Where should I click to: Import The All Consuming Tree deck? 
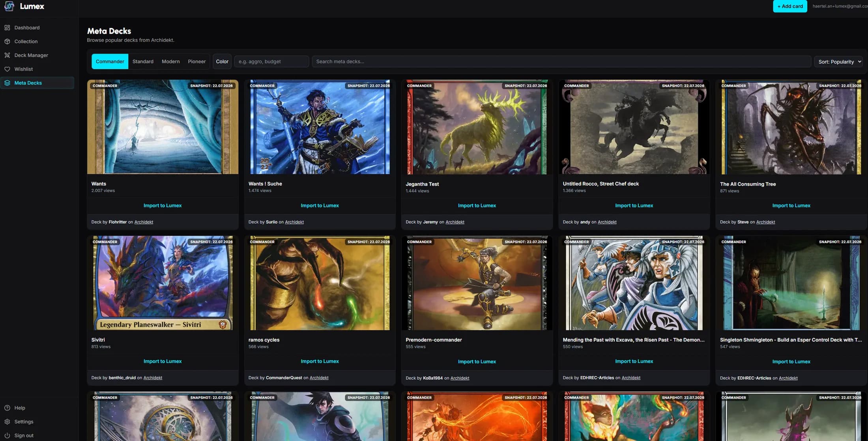point(791,206)
